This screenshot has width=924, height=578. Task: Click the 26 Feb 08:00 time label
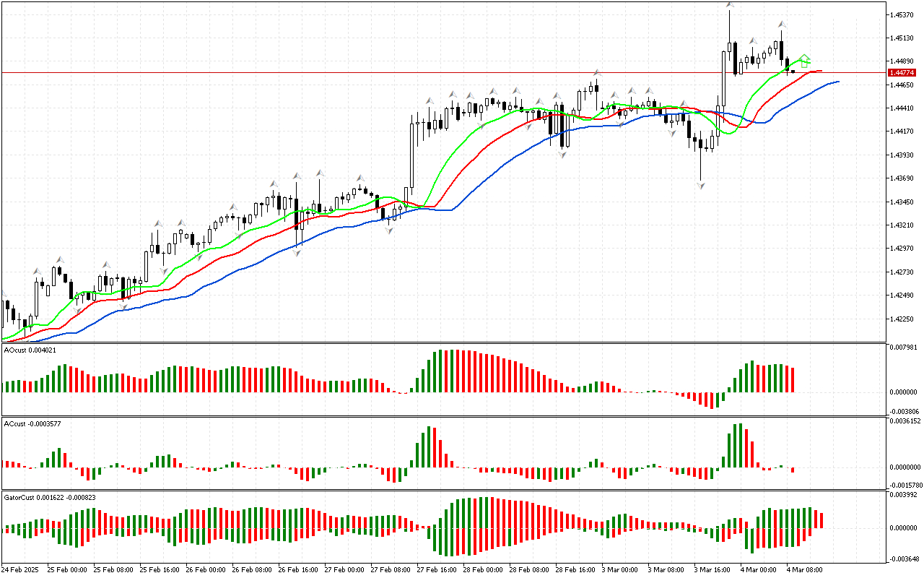(x=252, y=569)
